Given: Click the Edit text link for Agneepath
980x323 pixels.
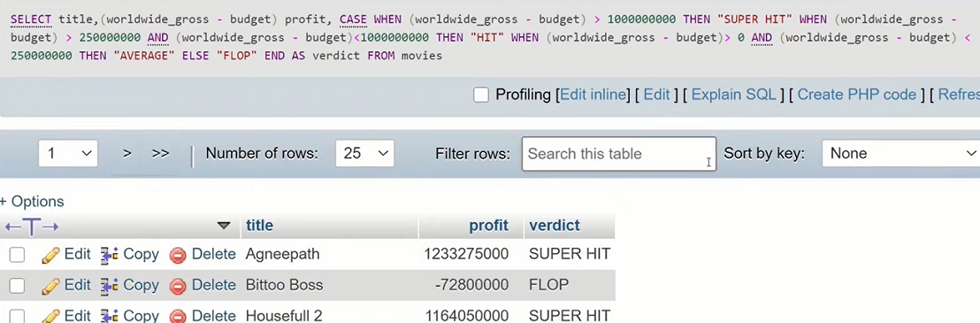Looking at the screenshot, I should click(78, 254).
